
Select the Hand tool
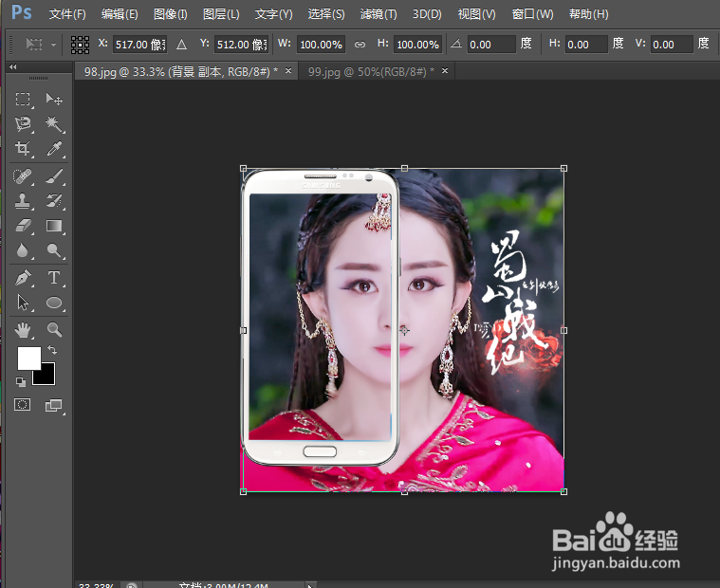[23, 330]
